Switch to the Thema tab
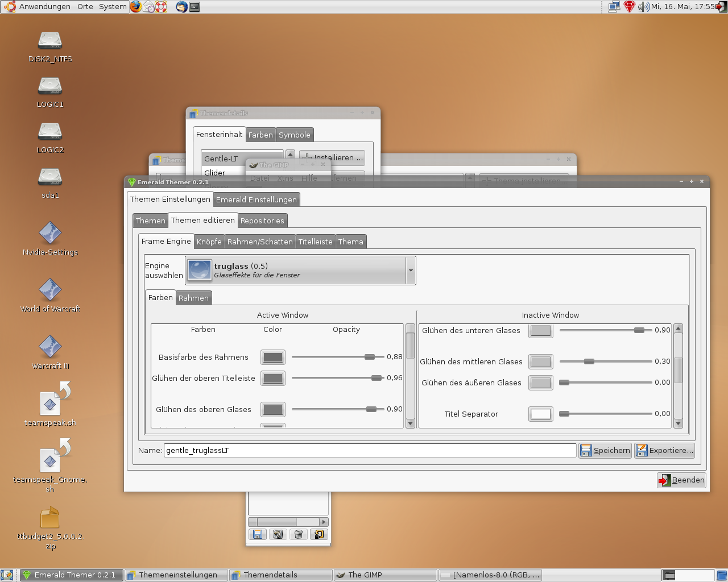The height and width of the screenshot is (582, 728). 351,242
